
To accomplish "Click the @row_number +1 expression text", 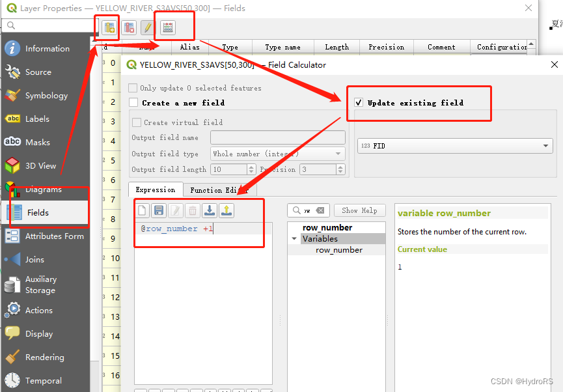I will pos(177,229).
